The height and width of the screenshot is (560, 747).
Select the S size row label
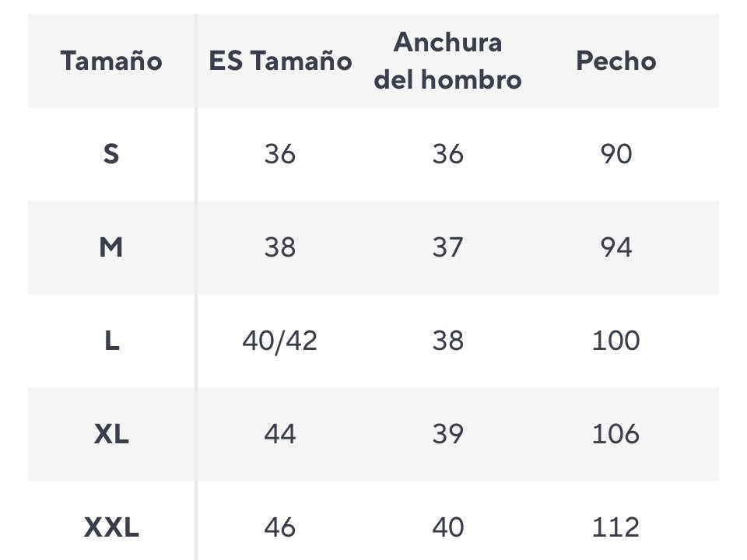[111, 154]
